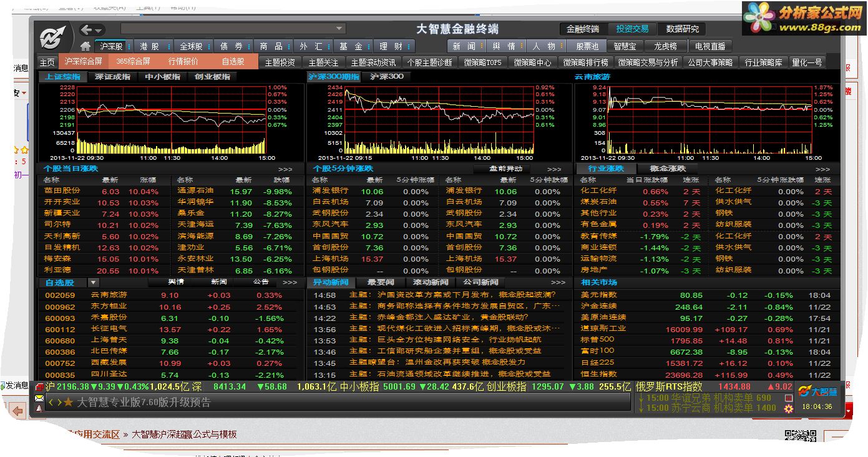The height and width of the screenshot is (457, 868).
Task: Open the 智慧宝 button
Action: (x=625, y=46)
